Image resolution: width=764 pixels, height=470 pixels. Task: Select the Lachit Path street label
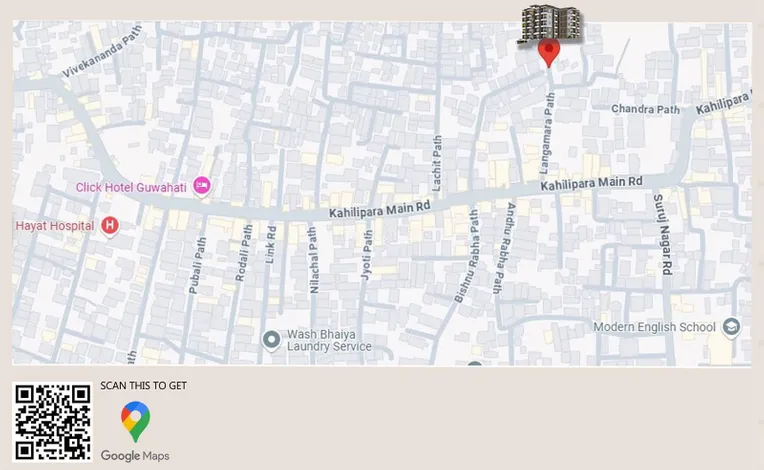coord(437,163)
